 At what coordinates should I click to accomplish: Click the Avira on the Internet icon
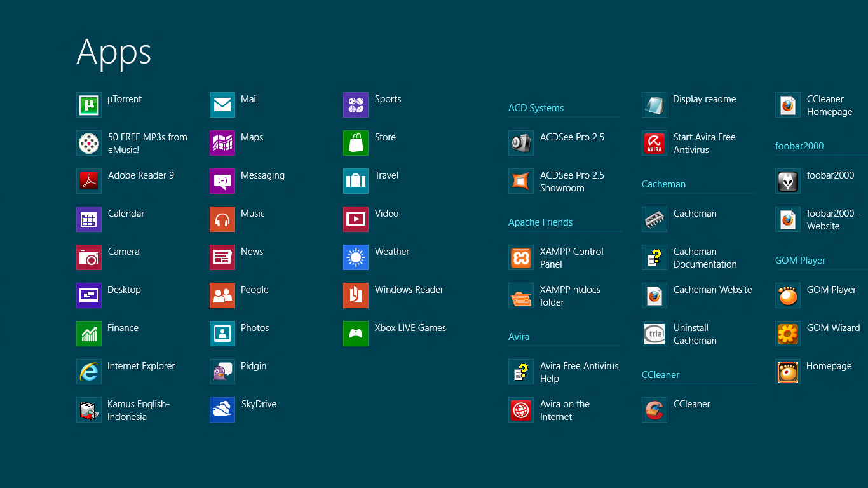[521, 410]
